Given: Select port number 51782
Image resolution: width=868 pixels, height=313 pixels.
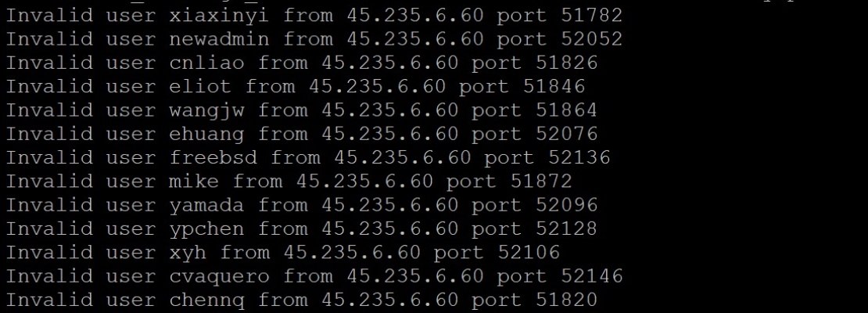Looking at the screenshot, I should click(x=592, y=16).
